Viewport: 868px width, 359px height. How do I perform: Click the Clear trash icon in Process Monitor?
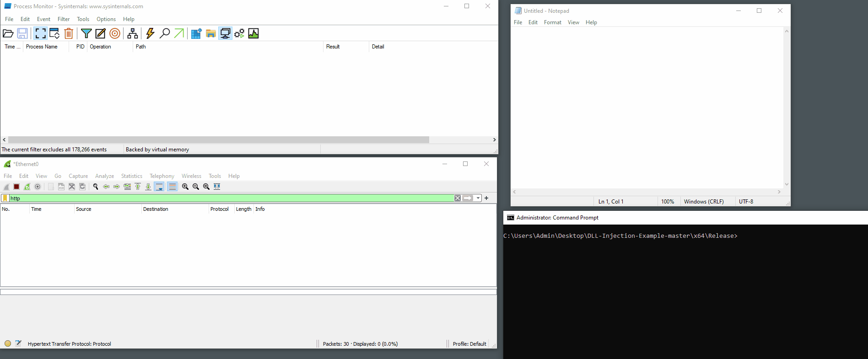69,33
